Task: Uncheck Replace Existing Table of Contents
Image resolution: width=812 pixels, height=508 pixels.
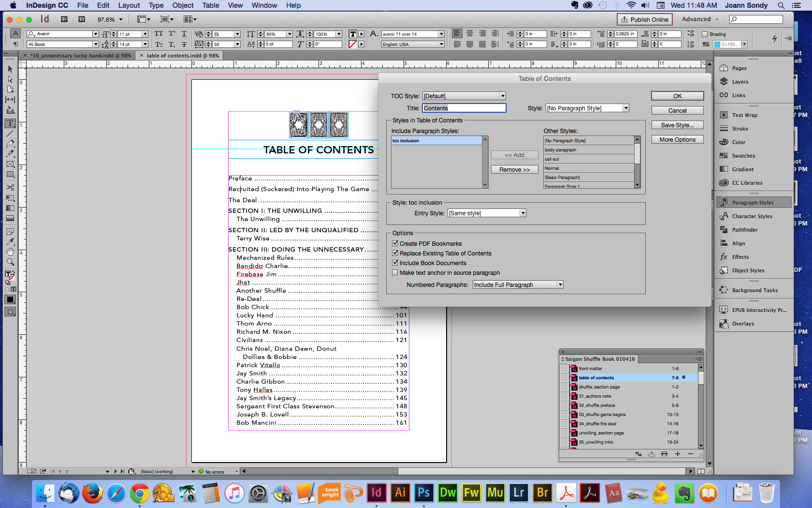Action: click(395, 253)
